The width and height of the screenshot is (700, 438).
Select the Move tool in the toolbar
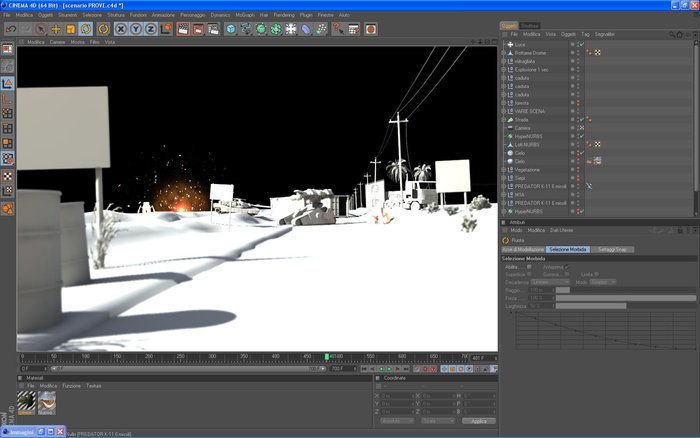56,29
